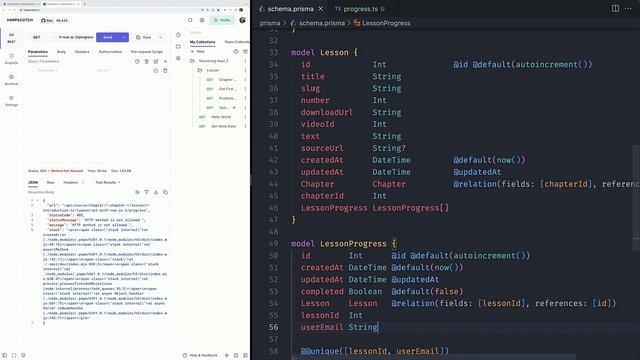The width and height of the screenshot is (640, 360).
Task: Click the Send button
Action: (x=108, y=37)
